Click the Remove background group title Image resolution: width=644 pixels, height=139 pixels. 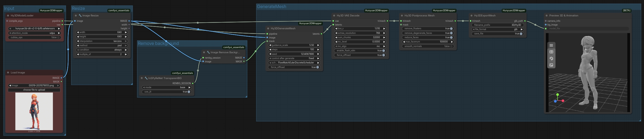[158, 44]
